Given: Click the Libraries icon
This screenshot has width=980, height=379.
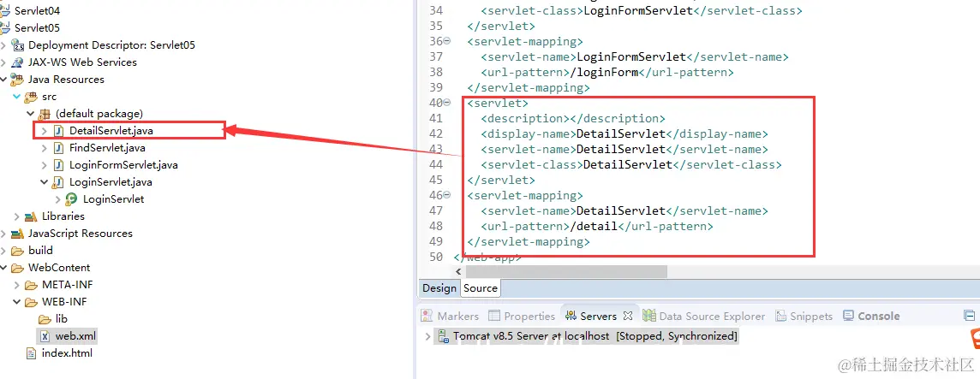Looking at the screenshot, I should coord(31,216).
